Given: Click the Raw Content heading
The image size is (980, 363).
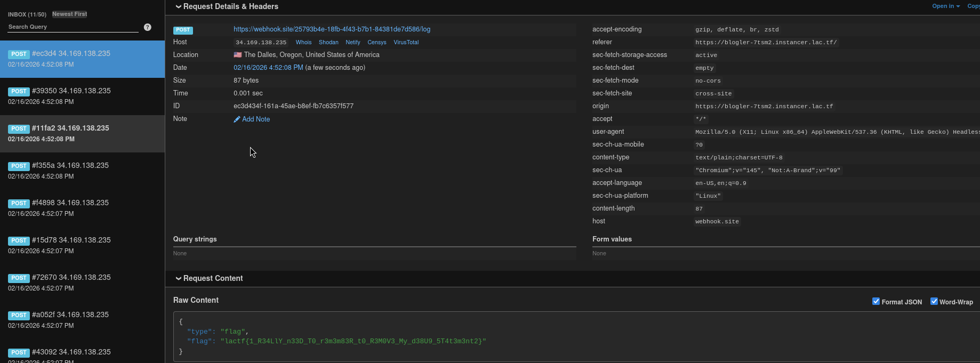Looking at the screenshot, I should click(196, 300).
